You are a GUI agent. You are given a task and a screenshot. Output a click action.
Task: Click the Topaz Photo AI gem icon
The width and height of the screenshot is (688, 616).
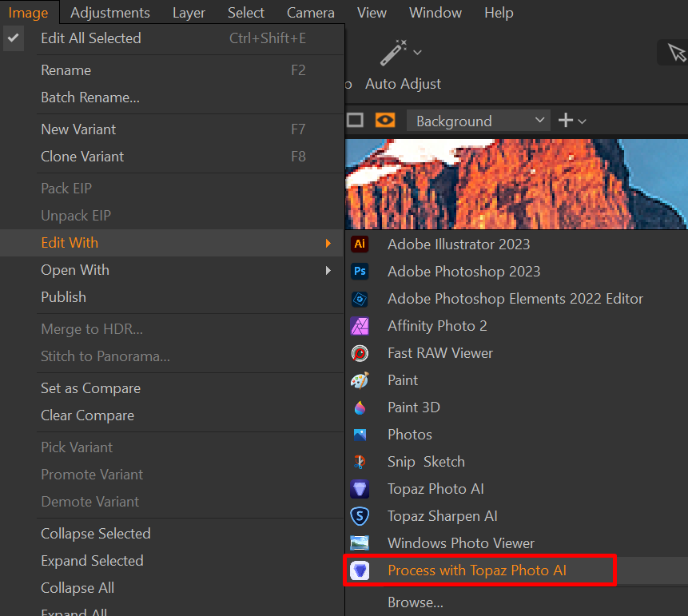pyautogui.click(x=360, y=489)
